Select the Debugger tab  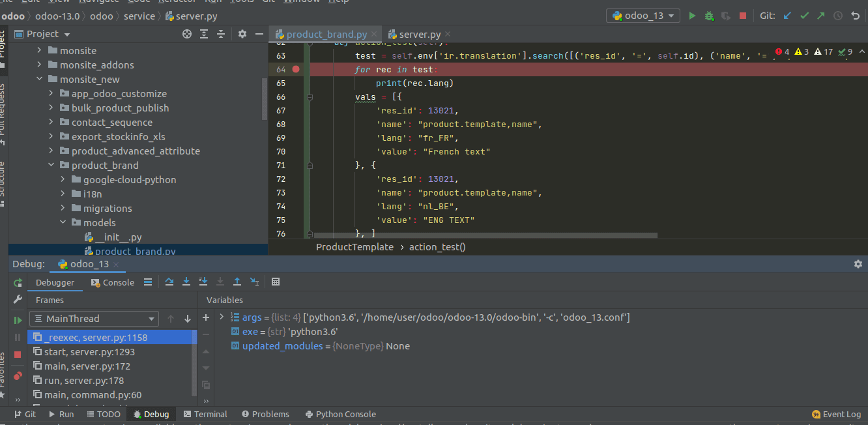click(x=55, y=282)
